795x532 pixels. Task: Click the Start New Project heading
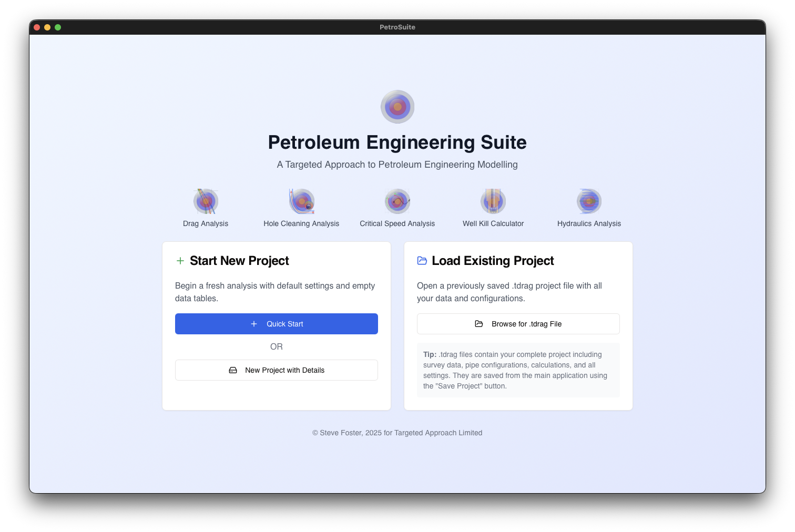pos(239,261)
